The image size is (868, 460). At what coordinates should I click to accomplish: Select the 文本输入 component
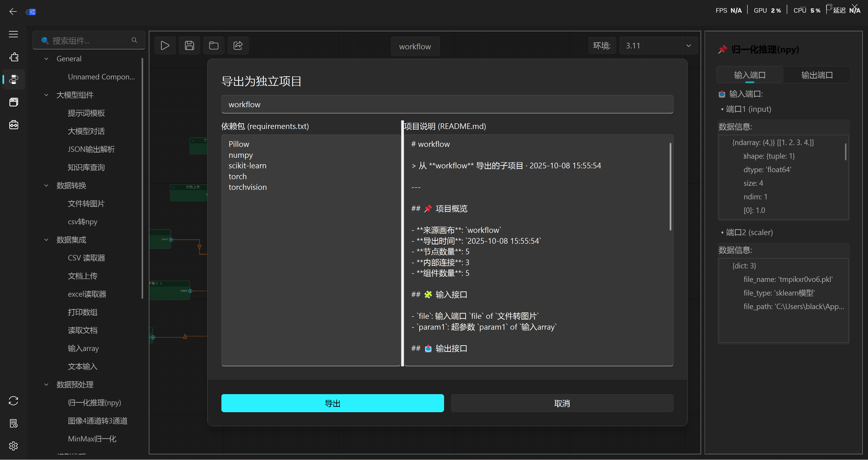[83, 366]
